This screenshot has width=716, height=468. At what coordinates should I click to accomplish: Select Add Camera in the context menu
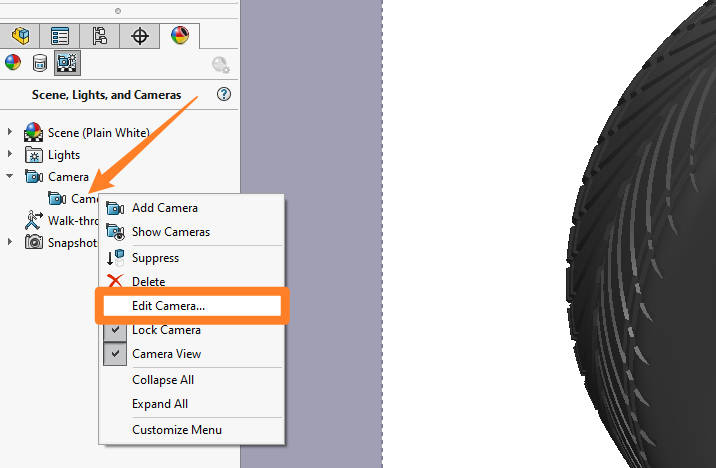[164, 208]
